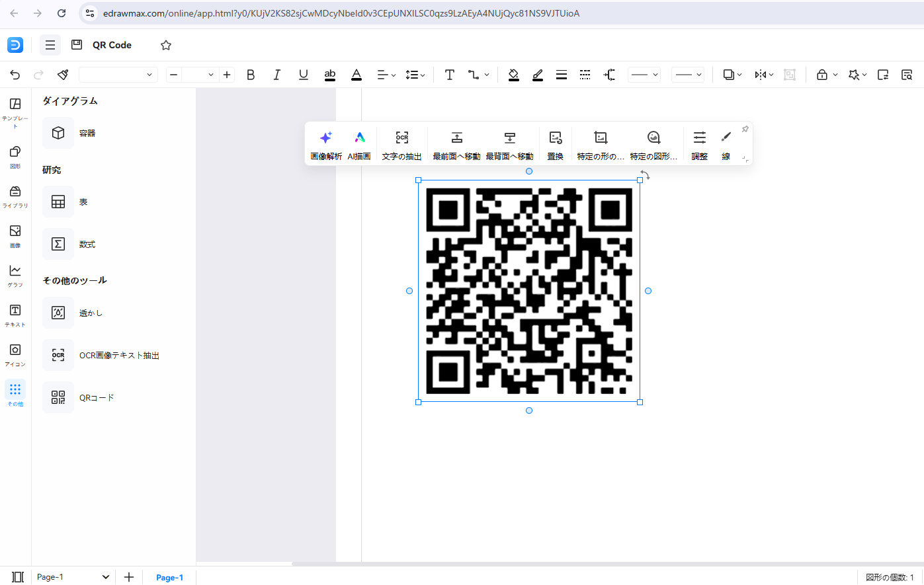Open the font color picker
The width and height of the screenshot is (924, 585).
point(357,75)
